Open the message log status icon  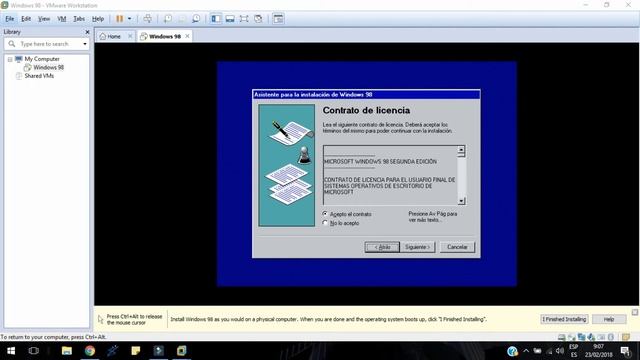tap(626, 337)
